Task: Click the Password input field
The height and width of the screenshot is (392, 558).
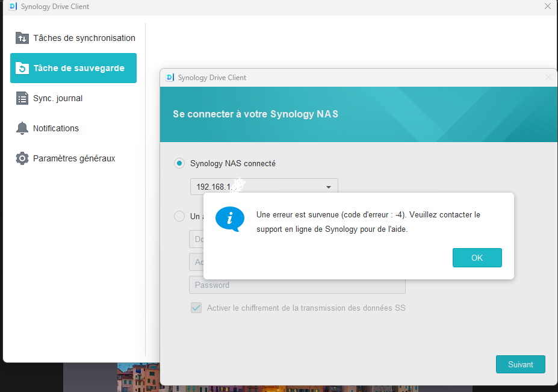Action: pyautogui.click(x=297, y=285)
